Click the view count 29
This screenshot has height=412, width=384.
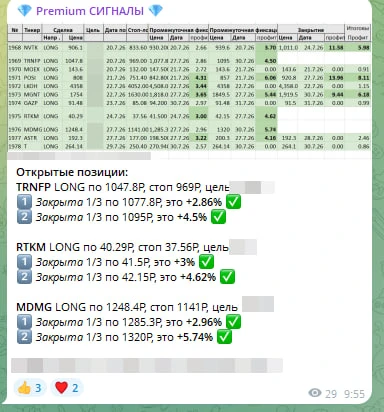[x=331, y=394]
